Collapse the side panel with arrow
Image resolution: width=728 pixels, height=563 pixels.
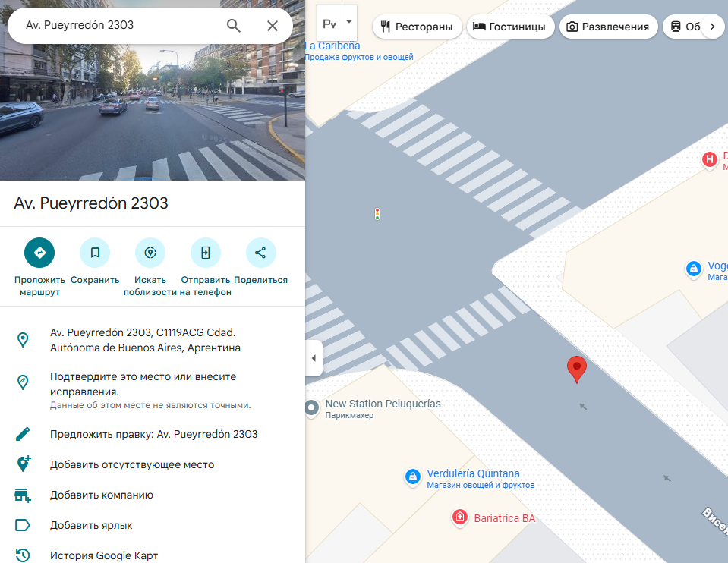tap(314, 358)
